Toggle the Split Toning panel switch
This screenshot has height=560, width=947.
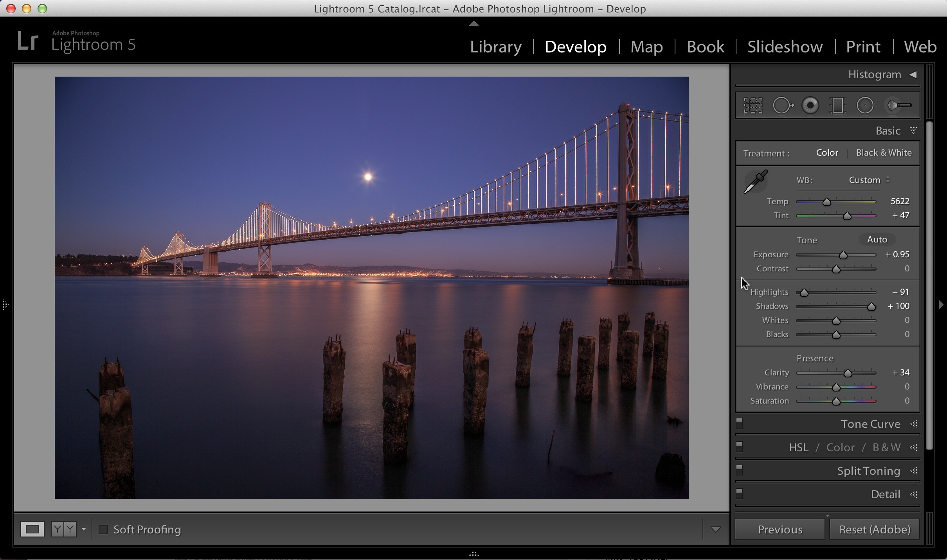coord(739,470)
